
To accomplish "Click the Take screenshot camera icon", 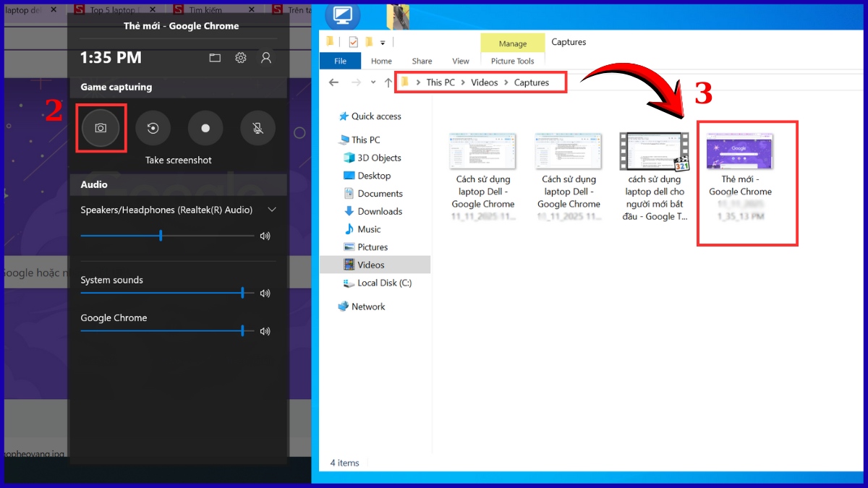I will (101, 128).
